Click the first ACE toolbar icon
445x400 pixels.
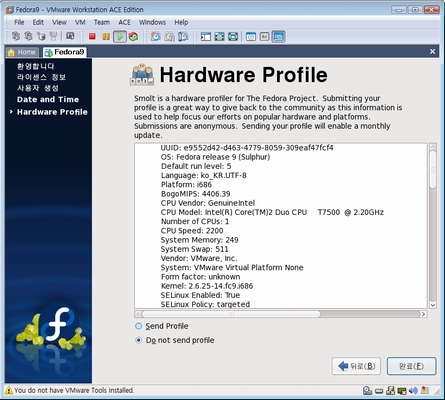pos(16,36)
